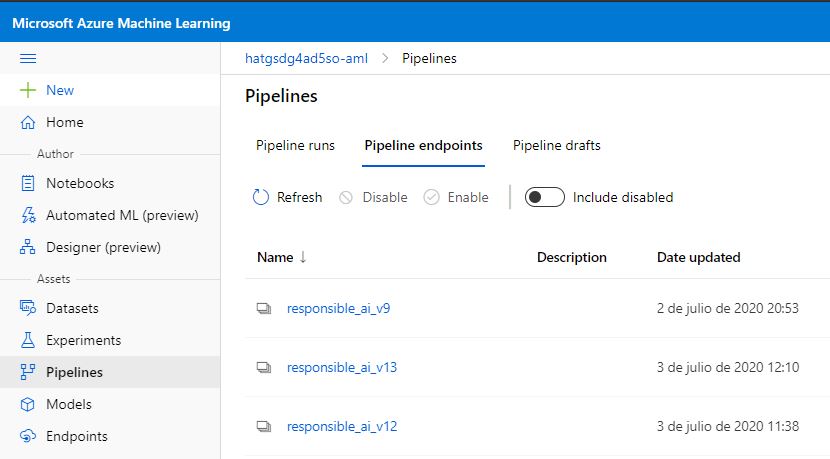The image size is (830, 459).
Task: Click the Refresh button text
Action: click(300, 197)
